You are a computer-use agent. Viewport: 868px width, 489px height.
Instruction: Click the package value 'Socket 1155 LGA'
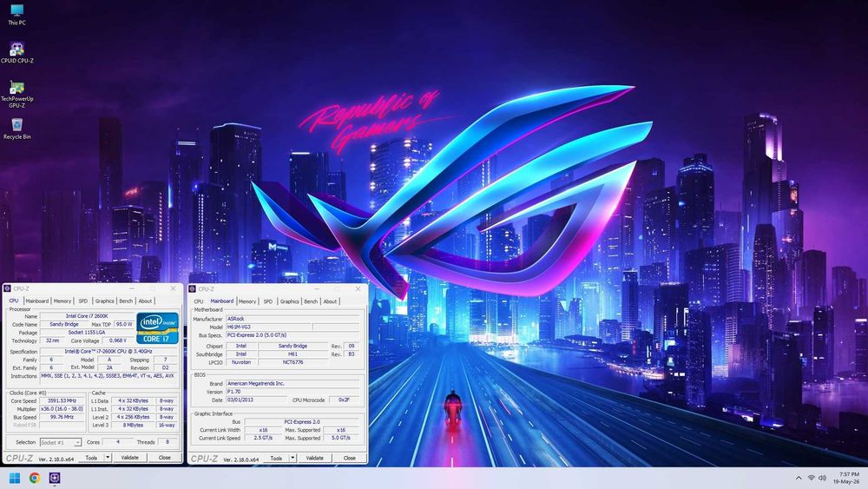[87, 333]
